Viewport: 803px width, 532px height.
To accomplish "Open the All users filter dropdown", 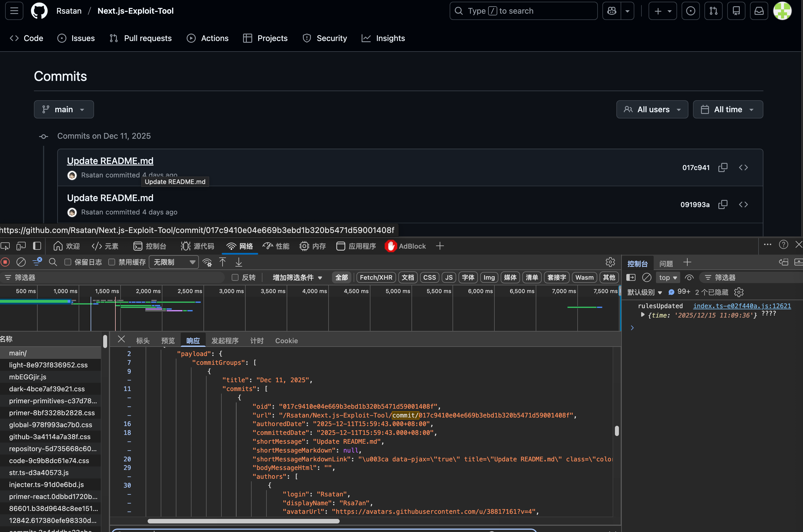I will (x=652, y=109).
